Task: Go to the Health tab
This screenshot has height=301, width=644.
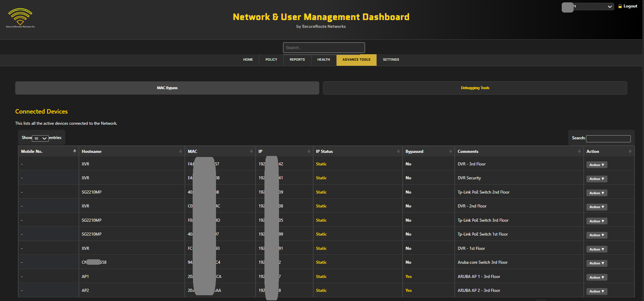Action: (323, 60)
